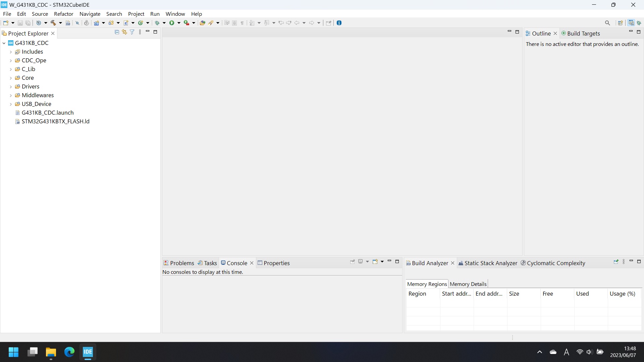Image resolution: width=644 pixels, height=362 pixels.
Task: Click the external tools run icon
Action: 186,23
